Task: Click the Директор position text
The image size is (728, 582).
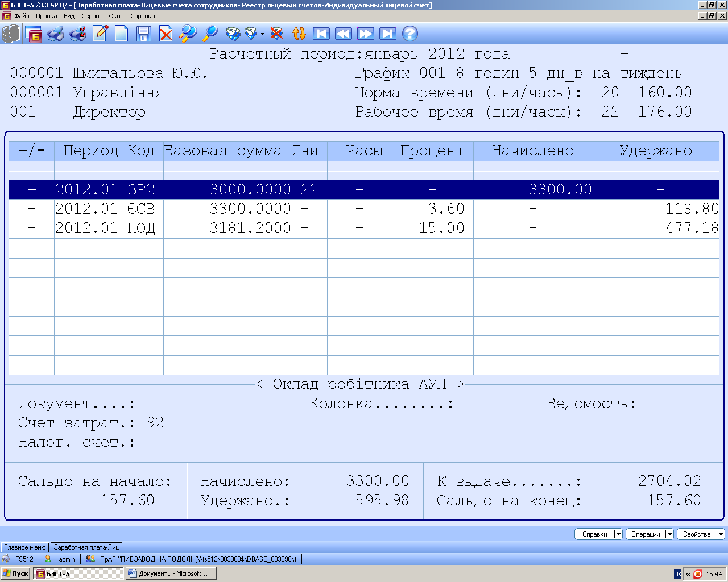Action: coord(109,112)
